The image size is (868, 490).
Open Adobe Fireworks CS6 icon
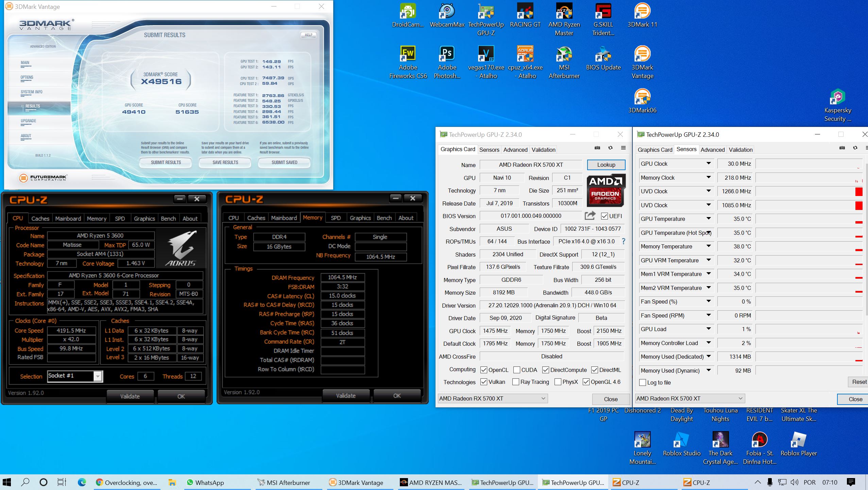pyautogui.click(x=408, y=62)
